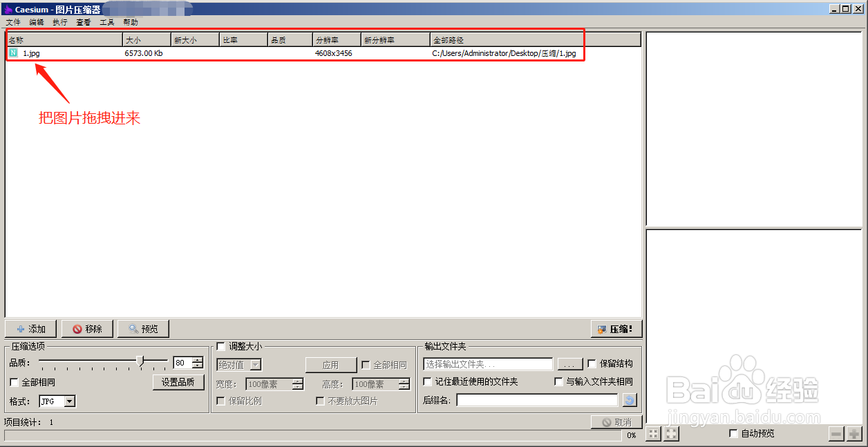
Task: Click the zoom out minus preview button
Action: pyautogui.click(x=836, y=434)
